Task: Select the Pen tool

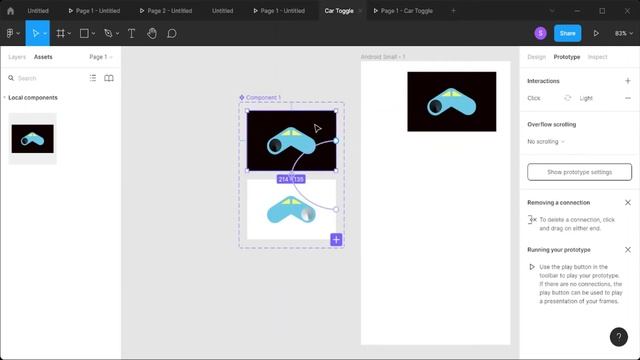Action: tap(108, 33)
